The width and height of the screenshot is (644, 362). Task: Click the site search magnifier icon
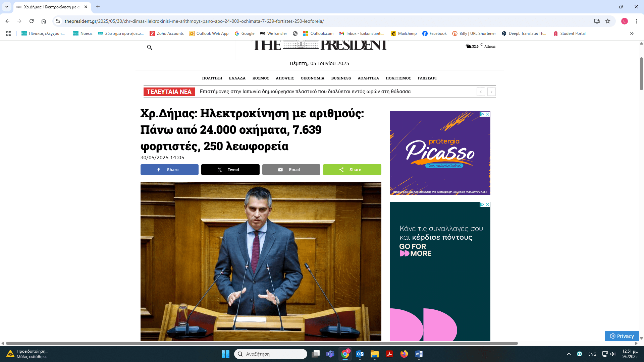pos(150,47)
